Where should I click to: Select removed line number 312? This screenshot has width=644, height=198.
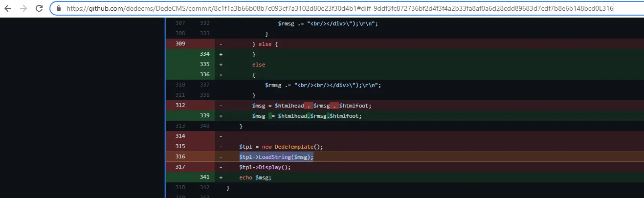(x=180, y=106)
